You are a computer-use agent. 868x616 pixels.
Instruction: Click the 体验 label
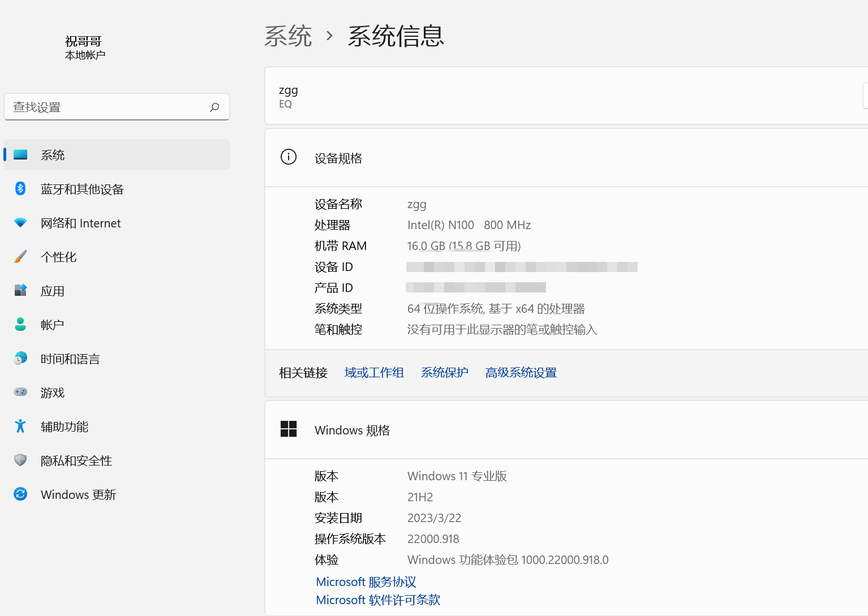(x=326, y=560)
